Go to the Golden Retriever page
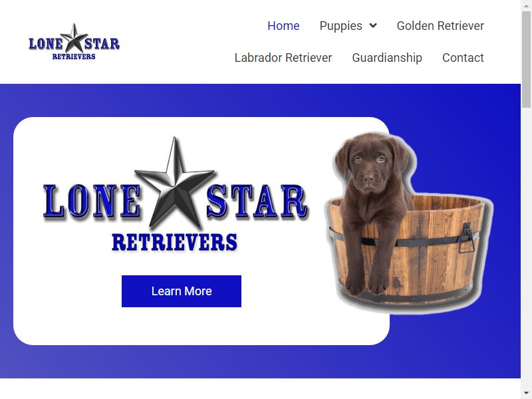The height and width of the screenshot is (399, 532). pyautogui.click(x=440, y=26)
